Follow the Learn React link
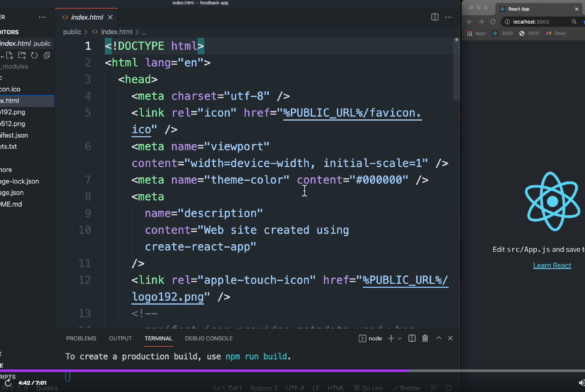Image resolution: width=585 pixels, height=392 pixels. coord(552,266)
